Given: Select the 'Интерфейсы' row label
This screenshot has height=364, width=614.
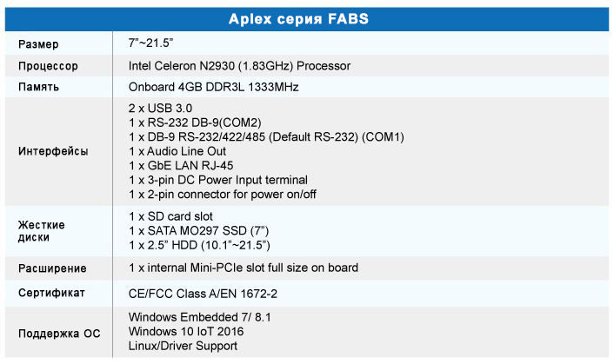Looking at the screenshot, I should click(x=53, y=151).
